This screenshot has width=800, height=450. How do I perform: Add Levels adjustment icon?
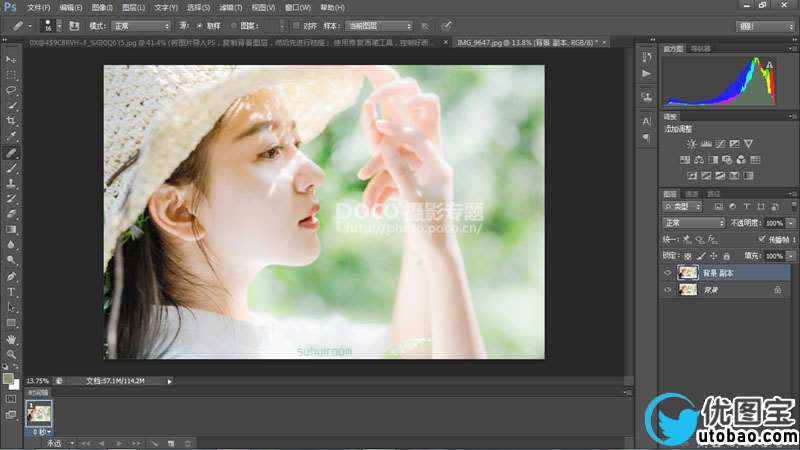click(706, 144)
